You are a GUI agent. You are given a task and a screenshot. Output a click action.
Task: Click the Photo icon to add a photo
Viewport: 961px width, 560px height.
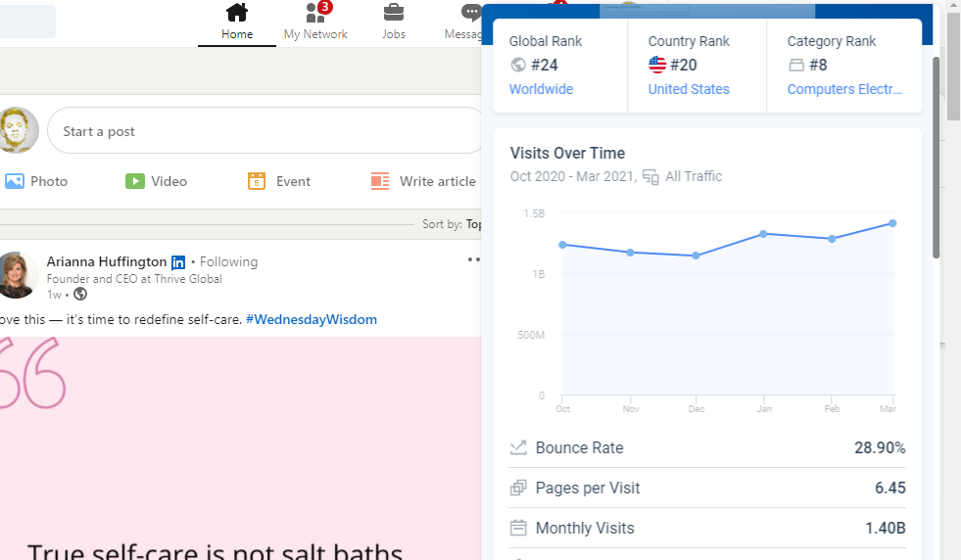pyautogui.click(x=15, y=181)
